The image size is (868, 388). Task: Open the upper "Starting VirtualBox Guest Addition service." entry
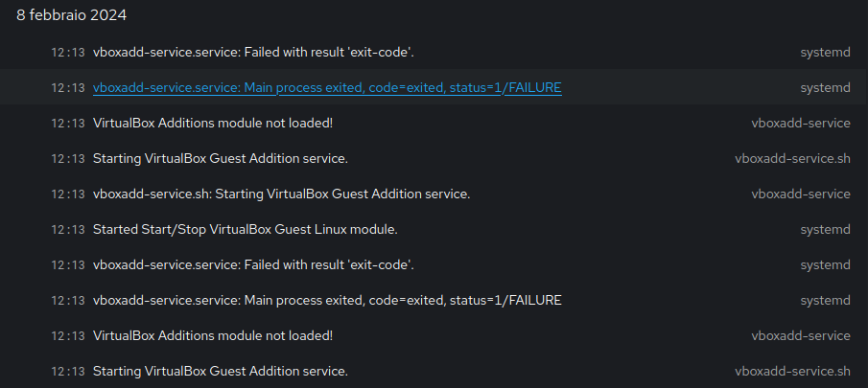pos(220,158)
